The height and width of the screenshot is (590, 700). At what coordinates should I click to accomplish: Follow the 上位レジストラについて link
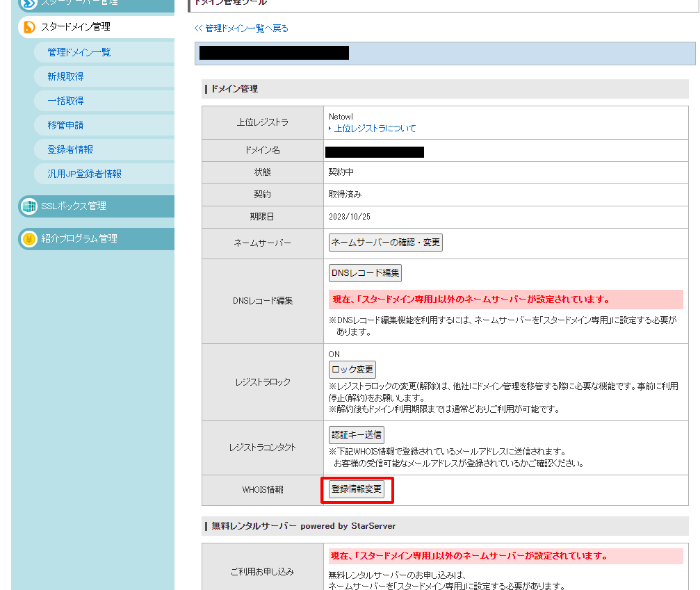click(x=375, y=129)
